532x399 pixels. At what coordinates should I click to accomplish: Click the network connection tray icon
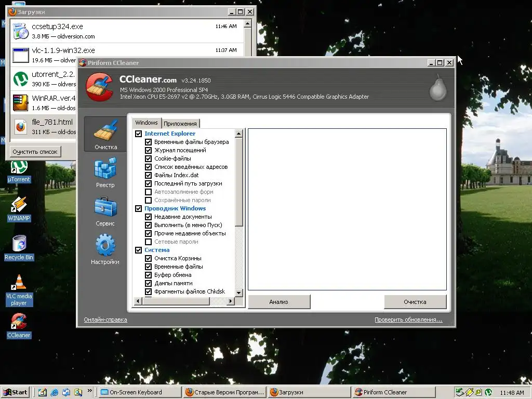click(x=459, y=392)
